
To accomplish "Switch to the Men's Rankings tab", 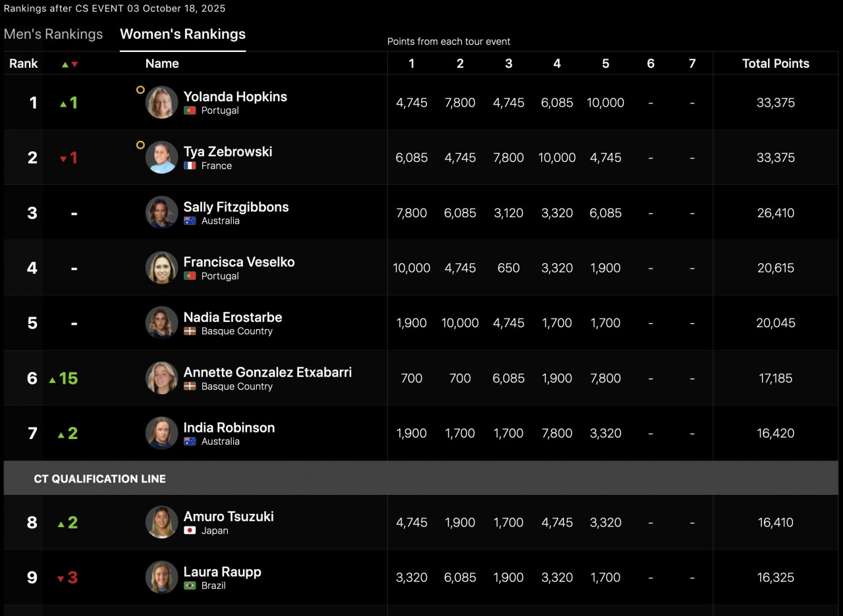I will coord(53,34).
